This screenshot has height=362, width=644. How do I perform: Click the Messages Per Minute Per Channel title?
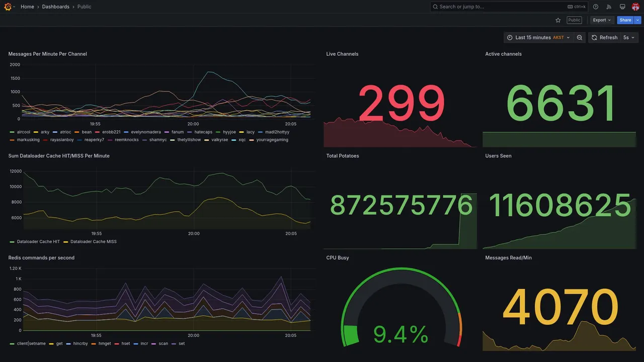[48, 54]
